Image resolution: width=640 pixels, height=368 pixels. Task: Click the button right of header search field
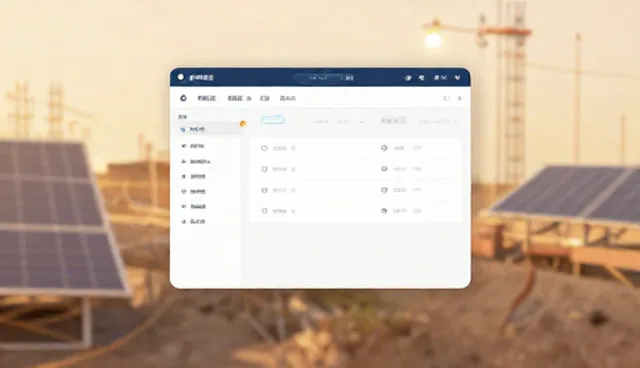tap(349, 78)
